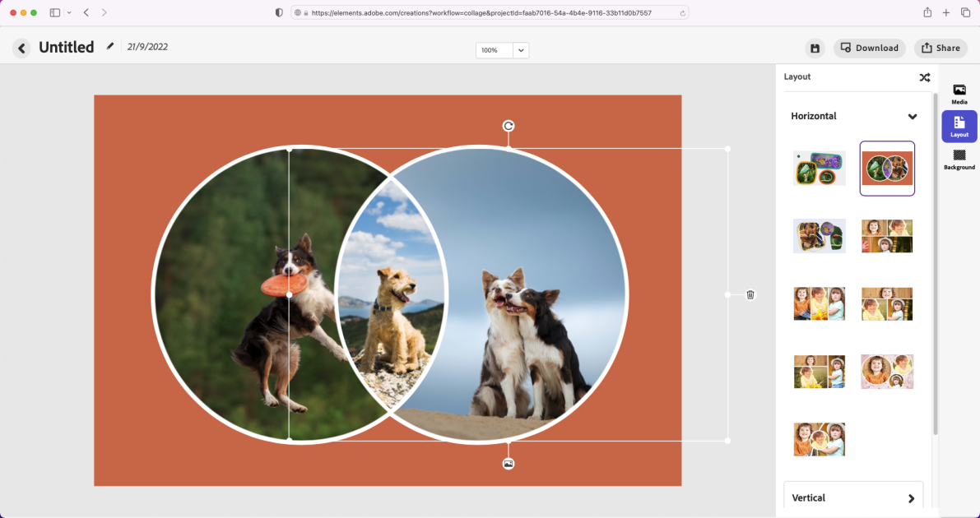Image resolution: width=980 pixels, height=518 pixels.
Task: Delete the selected photo with the trash icon
Action: point(750,294)
